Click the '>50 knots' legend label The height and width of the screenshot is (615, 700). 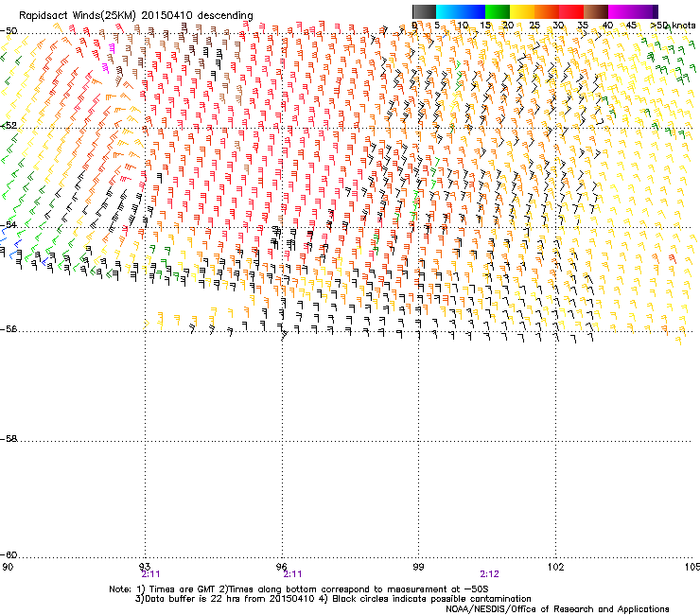(x=673, y=26)
